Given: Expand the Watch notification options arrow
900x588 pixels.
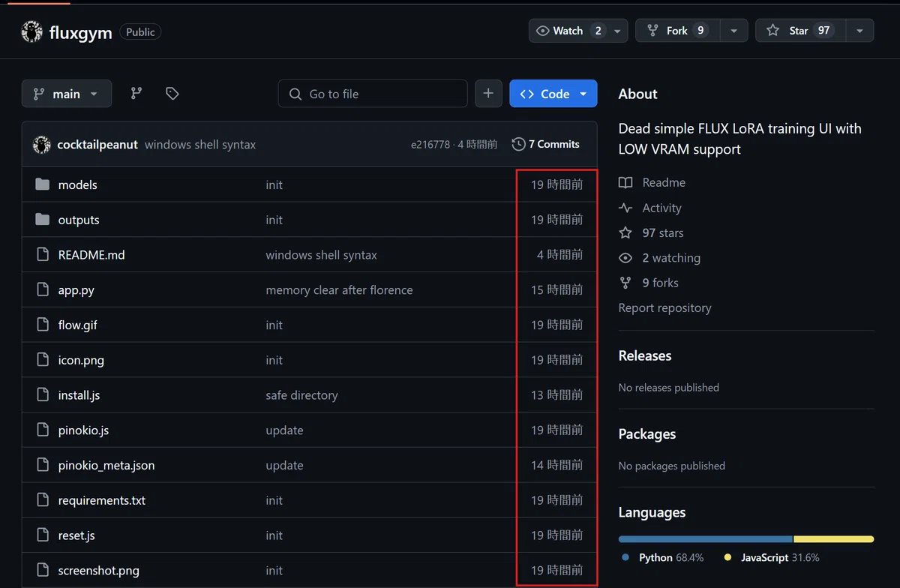Looking at the screenshot, I should pos(617,31).
